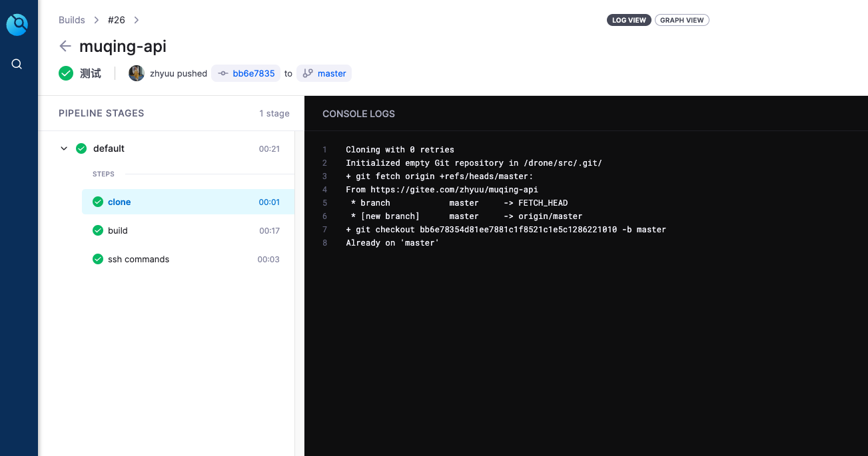Switch to GRAPH VIEW

point(681,20)
